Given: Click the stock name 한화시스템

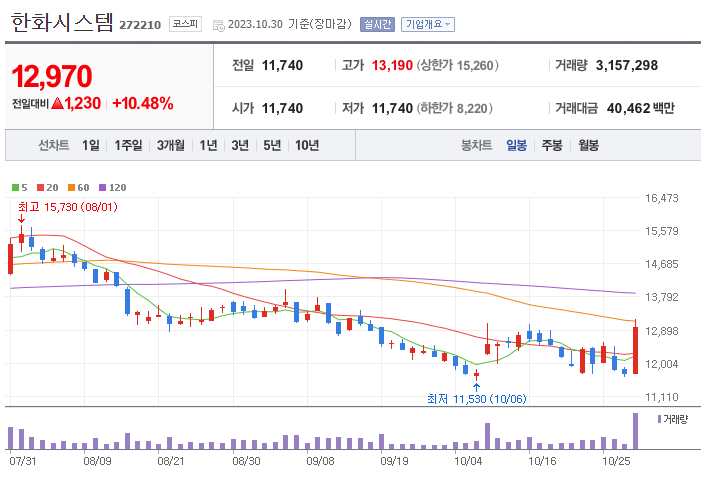Looking at the screenshot, I should click(x=62, y=22).
